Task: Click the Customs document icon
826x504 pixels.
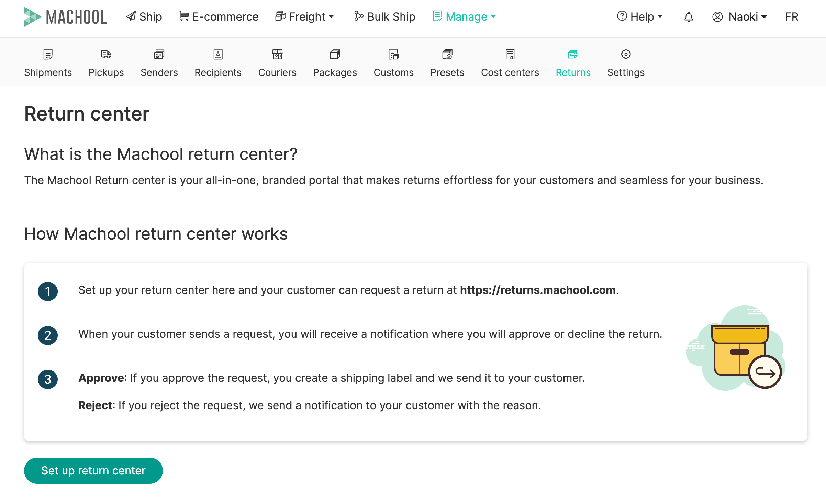Action: click(x=393, y=54)
